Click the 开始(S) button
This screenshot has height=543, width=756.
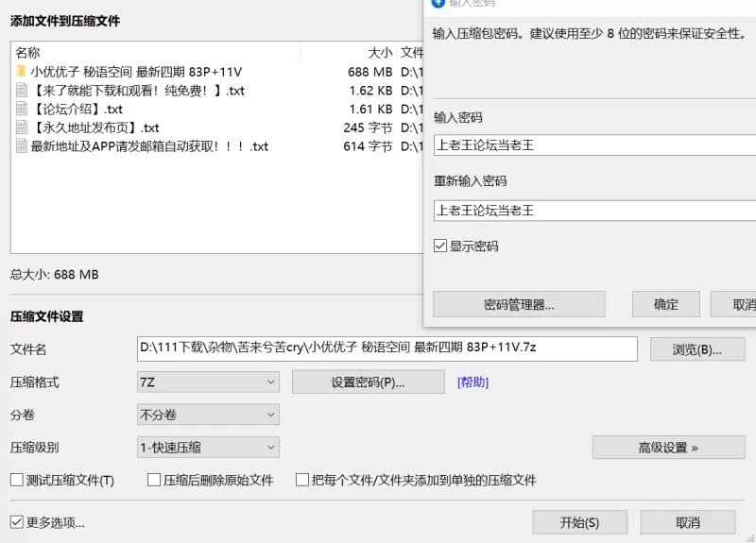(580, 522)
